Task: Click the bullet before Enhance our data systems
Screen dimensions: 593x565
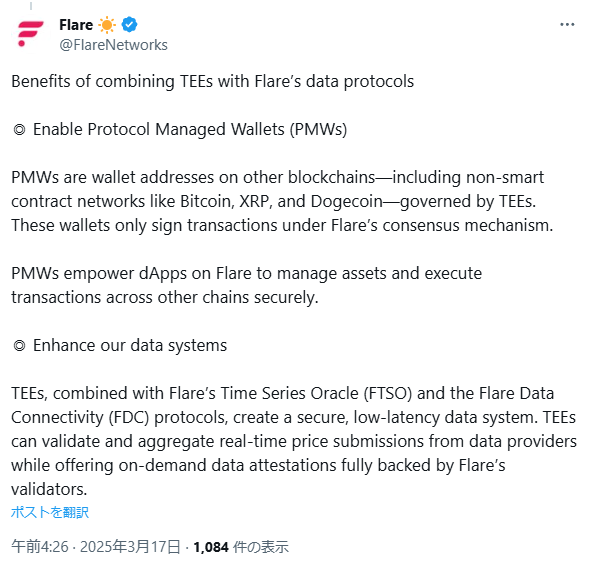Action: (x=19, y=346)
